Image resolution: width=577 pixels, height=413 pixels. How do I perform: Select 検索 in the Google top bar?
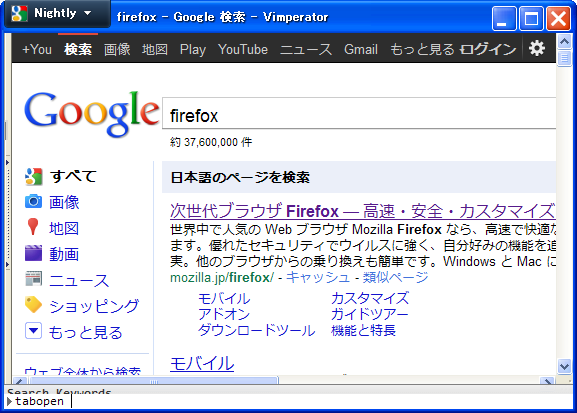[78, 49]
